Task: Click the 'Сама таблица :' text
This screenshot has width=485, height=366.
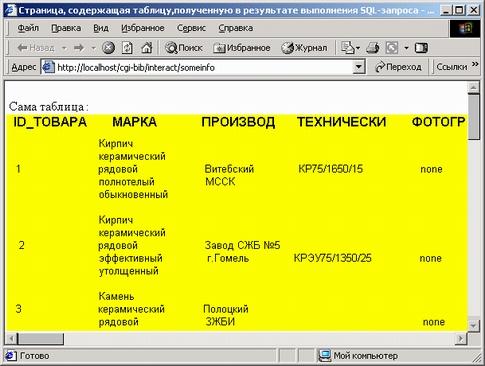Action: tap(49, 107)
